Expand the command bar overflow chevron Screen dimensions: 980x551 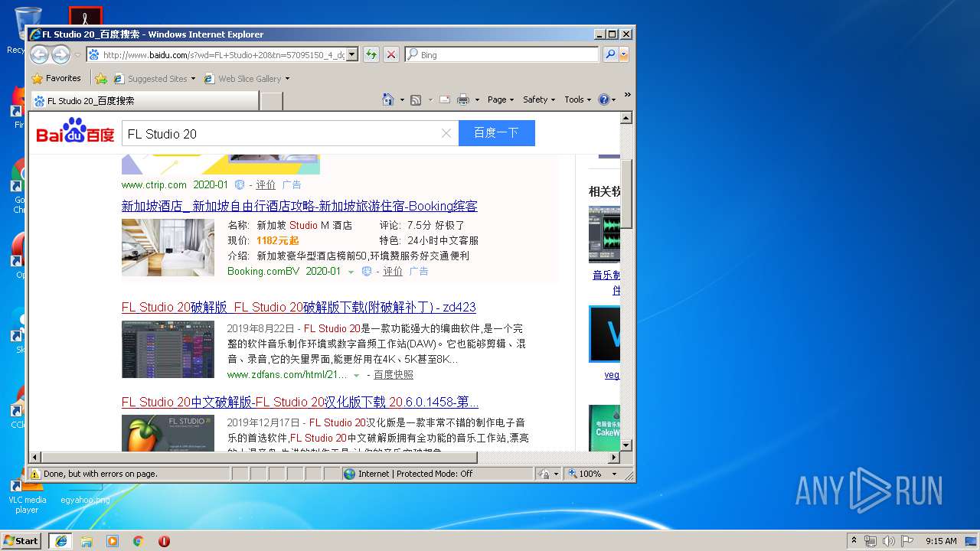pos(627,96)
